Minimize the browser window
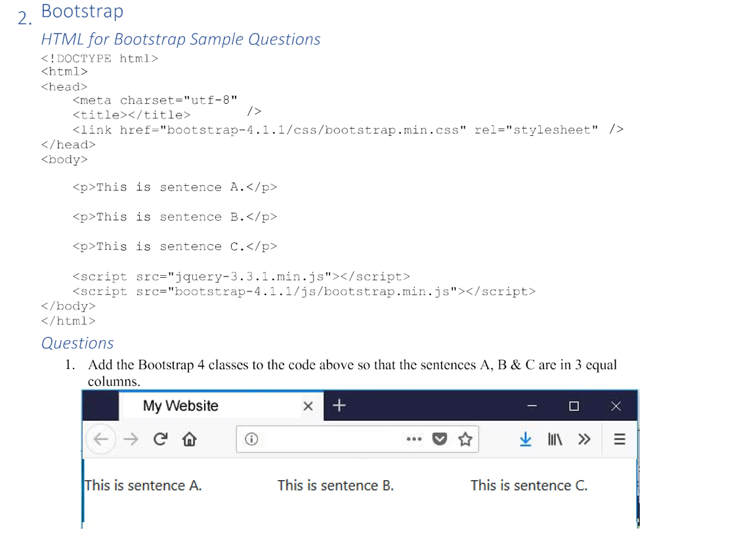This screenshot has height=547, width=756. pyautogui.click(x=532, y=406)
